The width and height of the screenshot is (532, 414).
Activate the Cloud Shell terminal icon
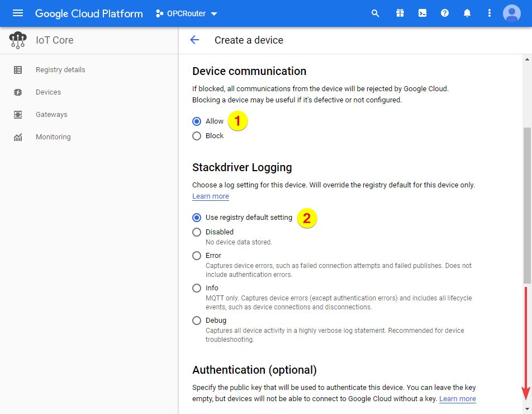(x=422, y=13)
